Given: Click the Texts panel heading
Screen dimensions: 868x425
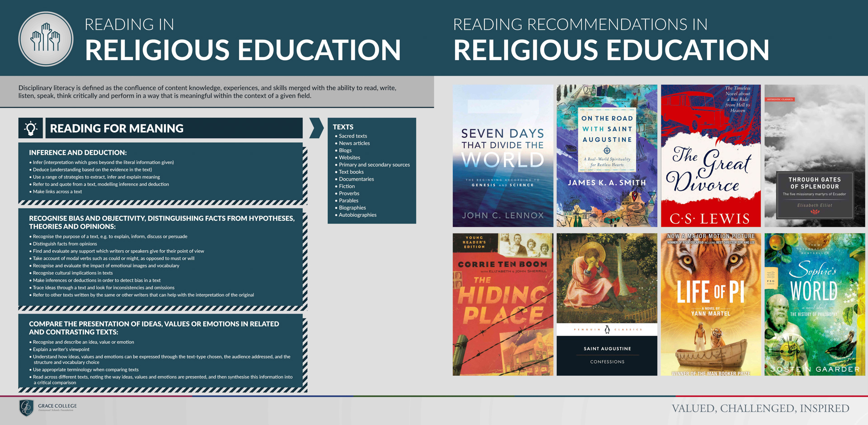Looking at the screenshot, I should pyautogui.click(x=343, y=127).
